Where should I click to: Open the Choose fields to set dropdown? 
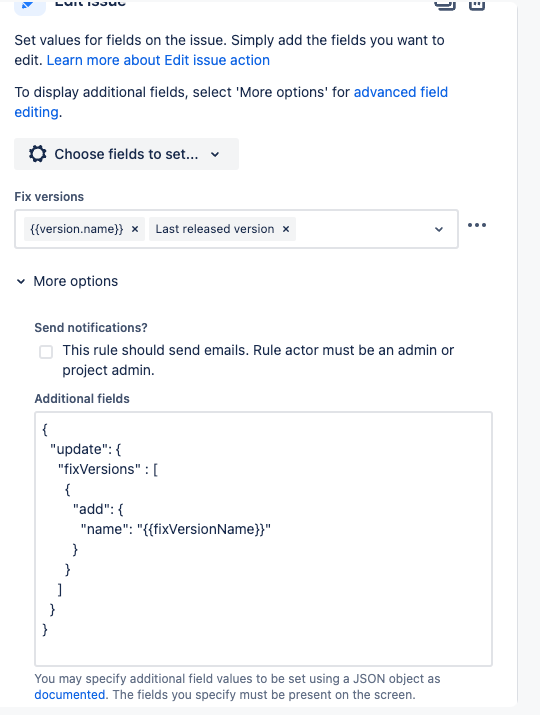126,154
